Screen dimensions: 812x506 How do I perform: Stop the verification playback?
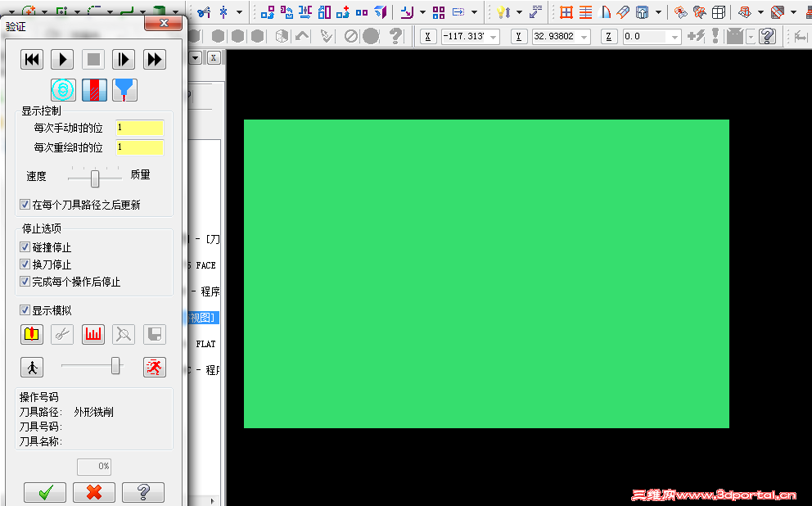coord(93,60)
